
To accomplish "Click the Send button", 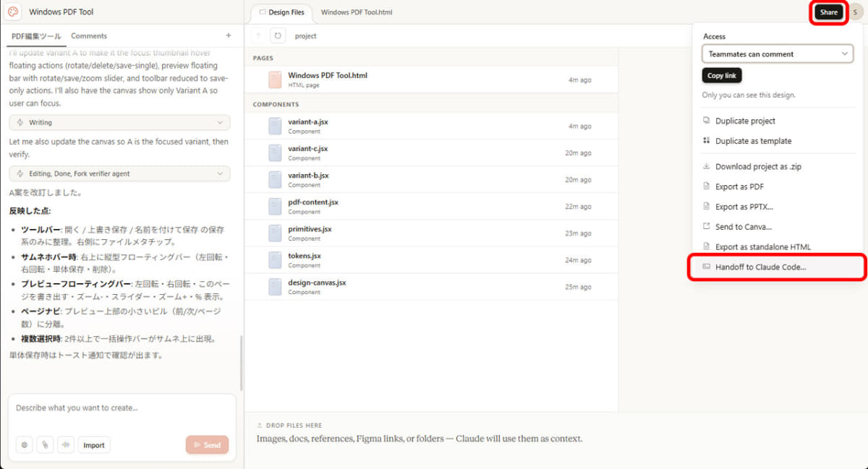I will pyautogui.click(x=207, y=445).
